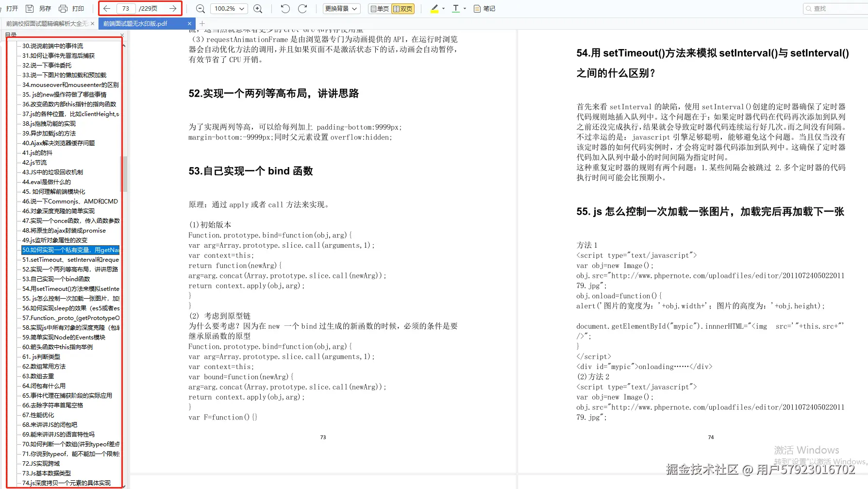868x489 pixels.
Task: Select highlighted outline item 50.如何实现一个私有变量
Action: (x=70, y=250)
